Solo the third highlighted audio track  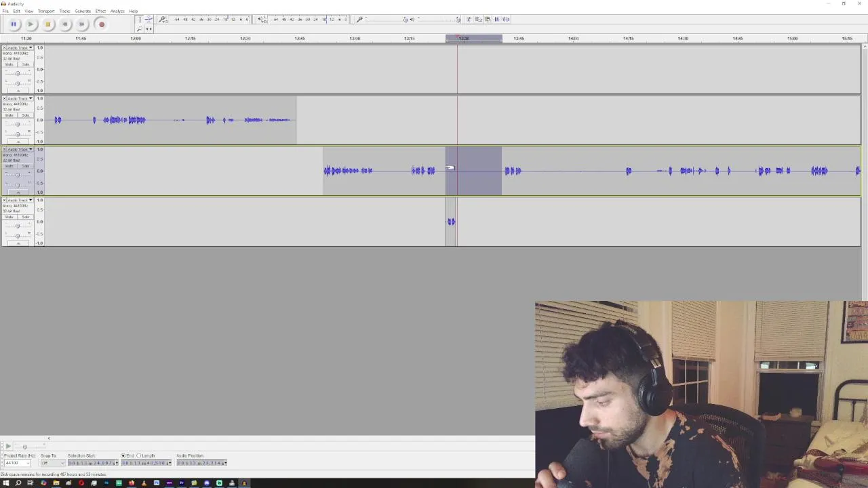(25, 166)
